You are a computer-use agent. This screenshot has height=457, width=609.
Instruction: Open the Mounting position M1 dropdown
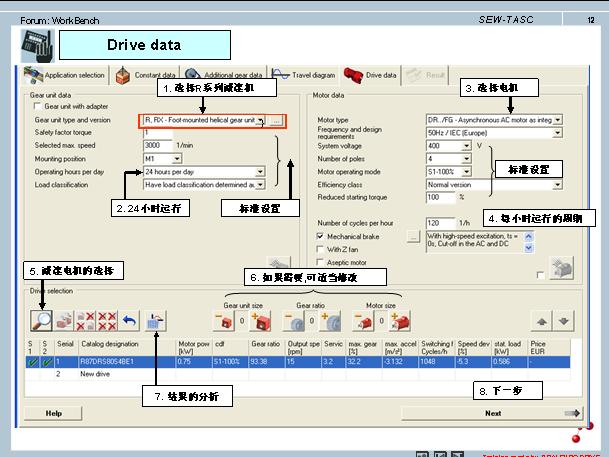177,158
